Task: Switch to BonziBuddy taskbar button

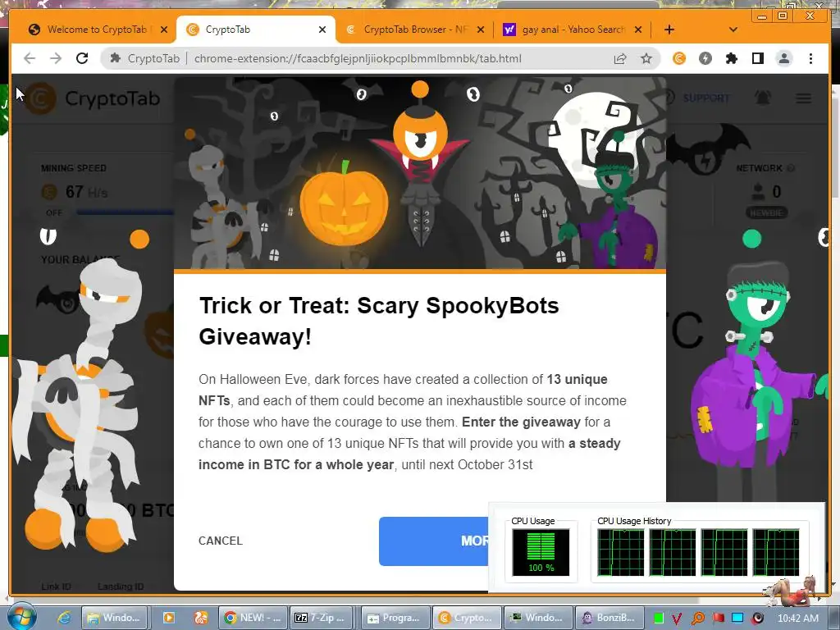Action: coord(608,618)
